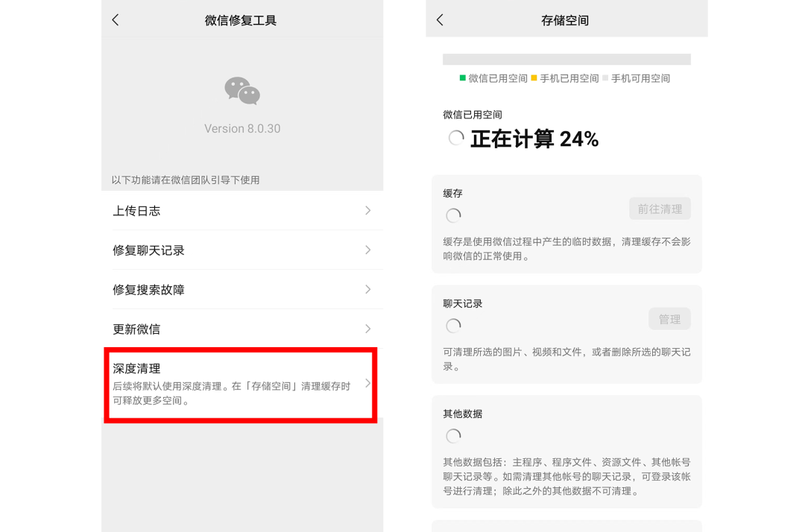The height and width of the screenshot is (532, 805).
Task: Click the 深度清理 description starting 后续将默认使用
Action: 232,393
